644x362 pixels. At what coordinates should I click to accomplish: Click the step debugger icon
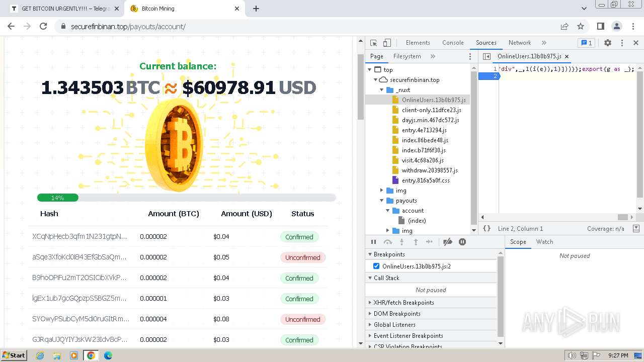429,242
